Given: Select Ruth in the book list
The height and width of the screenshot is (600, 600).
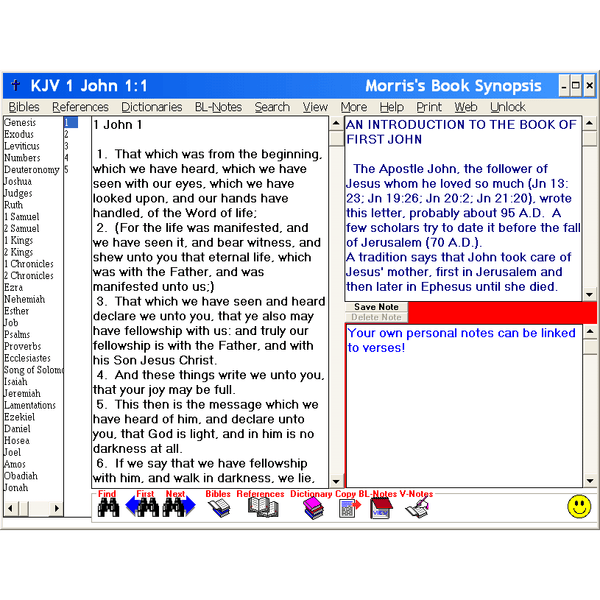Looking at the screenshot, I should 14,205.
